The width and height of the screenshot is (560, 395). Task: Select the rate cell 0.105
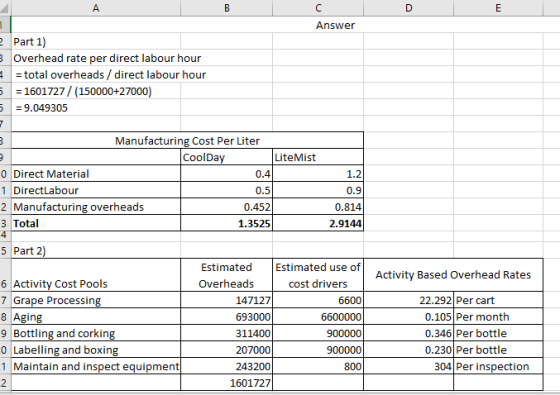coord(409,316)
